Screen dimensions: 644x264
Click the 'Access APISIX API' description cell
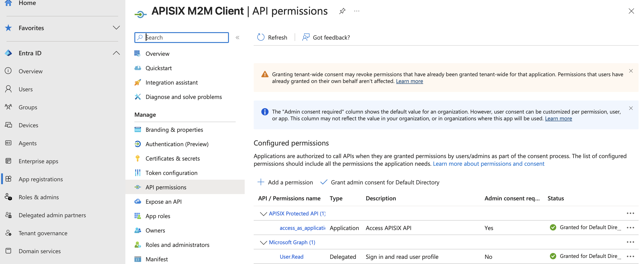[388, 228]
